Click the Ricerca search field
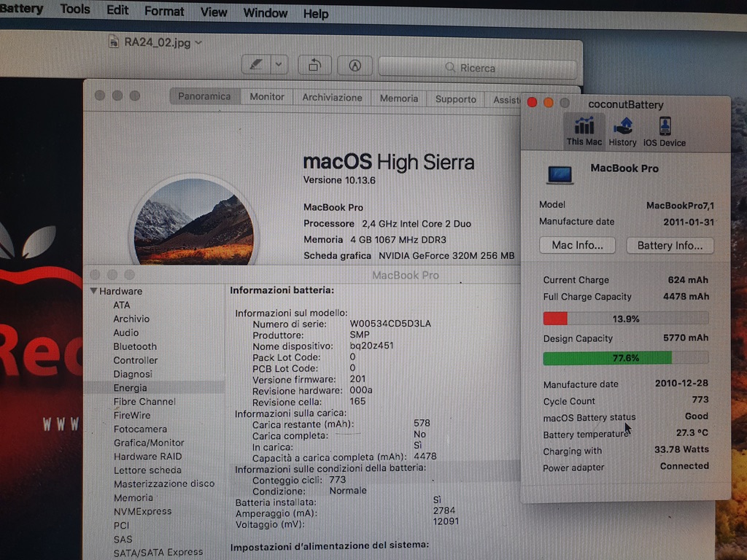The width and height of the screenshot is (747, 560). pyautogui.click(x=477, y=68)
